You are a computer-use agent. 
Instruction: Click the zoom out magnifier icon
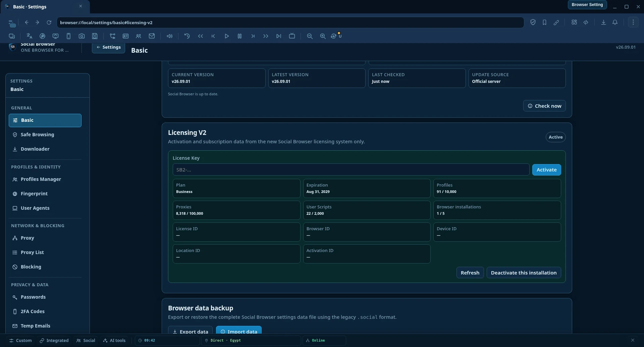[310, 36]
